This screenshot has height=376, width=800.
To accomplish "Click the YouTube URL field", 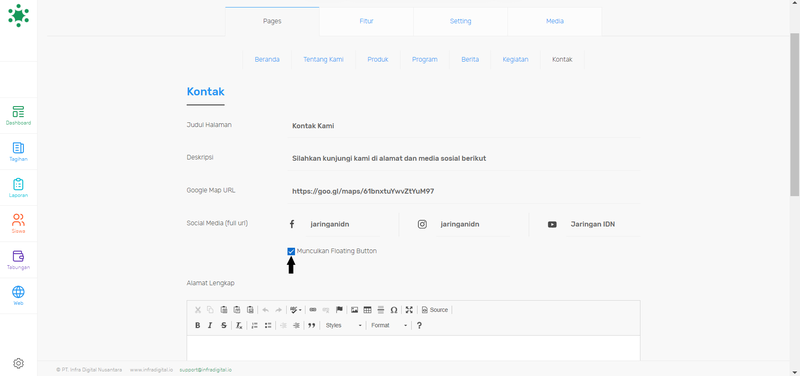I will click(x=604, y=224).
